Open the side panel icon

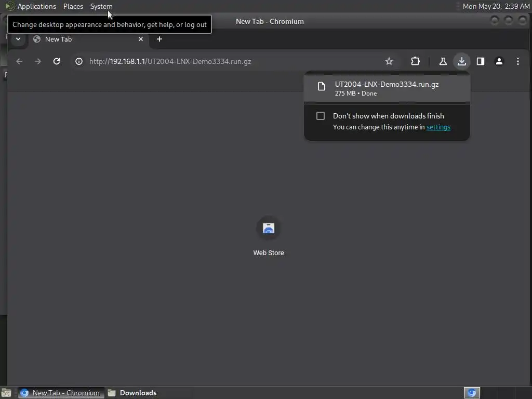point(481,61)
